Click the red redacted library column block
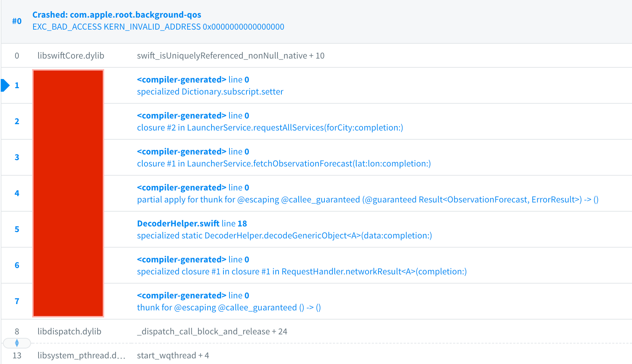Image resolution: width=632 pixels, height=364 pixels. 68,193
